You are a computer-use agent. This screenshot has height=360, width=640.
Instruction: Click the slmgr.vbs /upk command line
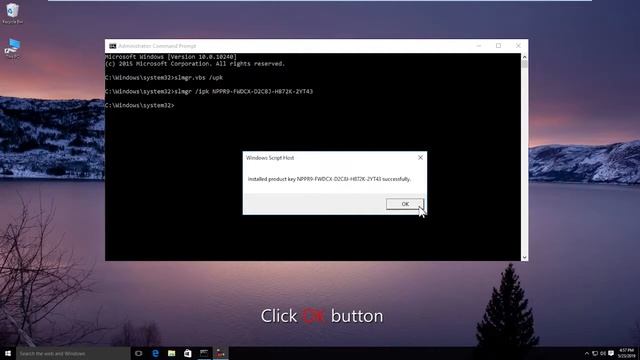tap(164, 78)
